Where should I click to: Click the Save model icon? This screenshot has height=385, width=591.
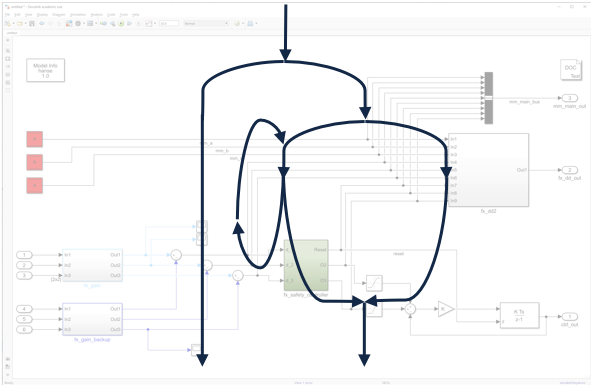tap(32, 23)
